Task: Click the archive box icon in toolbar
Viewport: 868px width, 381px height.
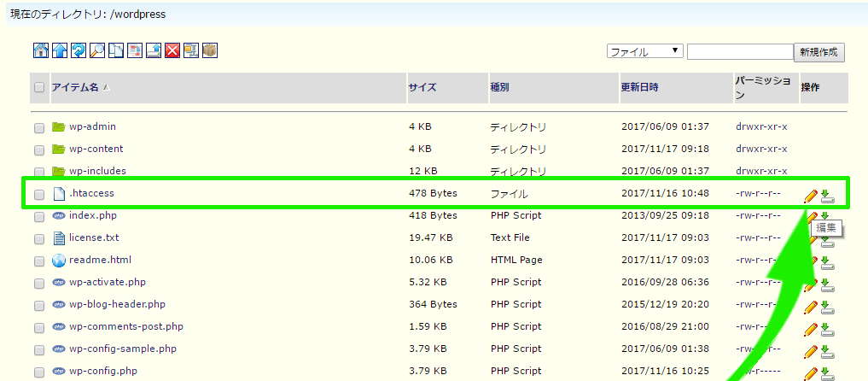Action: [x=209, y=51]
